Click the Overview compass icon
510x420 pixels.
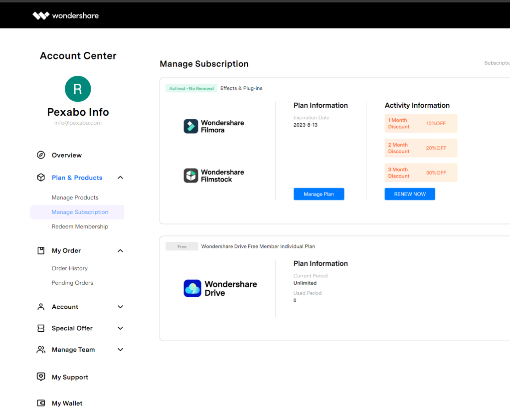point(41,155)
